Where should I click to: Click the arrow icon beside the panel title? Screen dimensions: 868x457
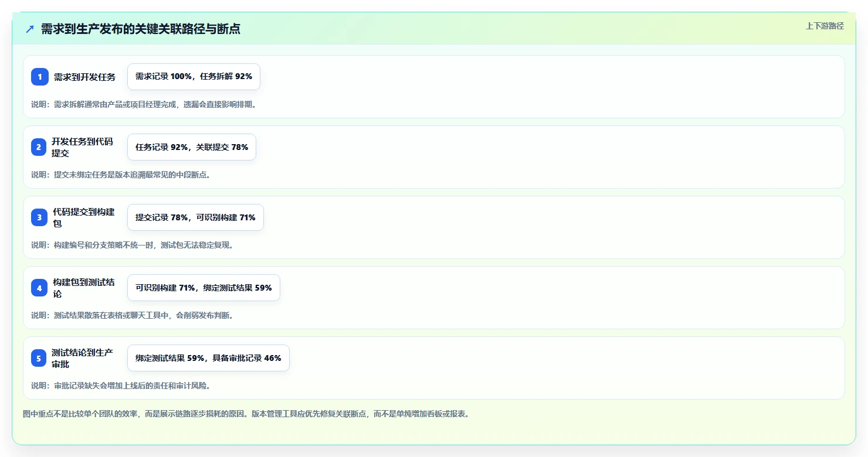pyautogui.click(x=30, y=29)
